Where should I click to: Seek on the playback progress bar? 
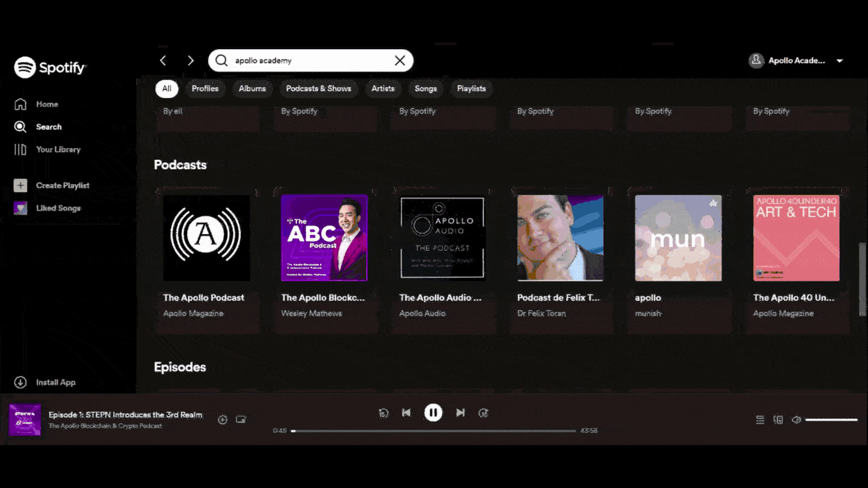tap(433, 431)
